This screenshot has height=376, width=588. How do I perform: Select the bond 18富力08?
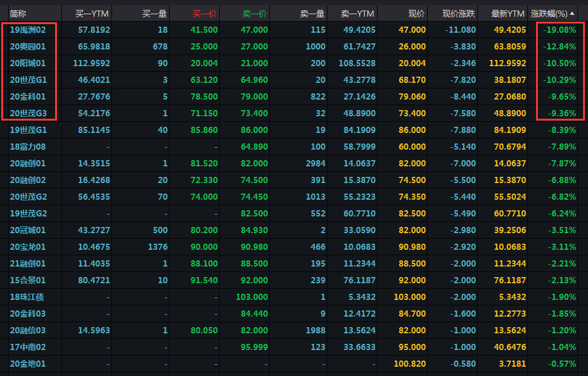(x=28, y=147)
